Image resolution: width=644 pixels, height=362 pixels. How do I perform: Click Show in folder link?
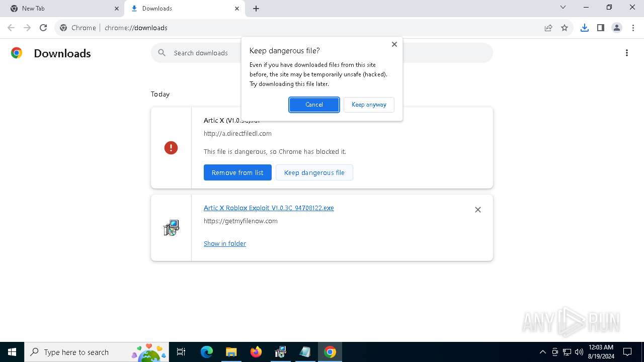click(x=225, y=243)
